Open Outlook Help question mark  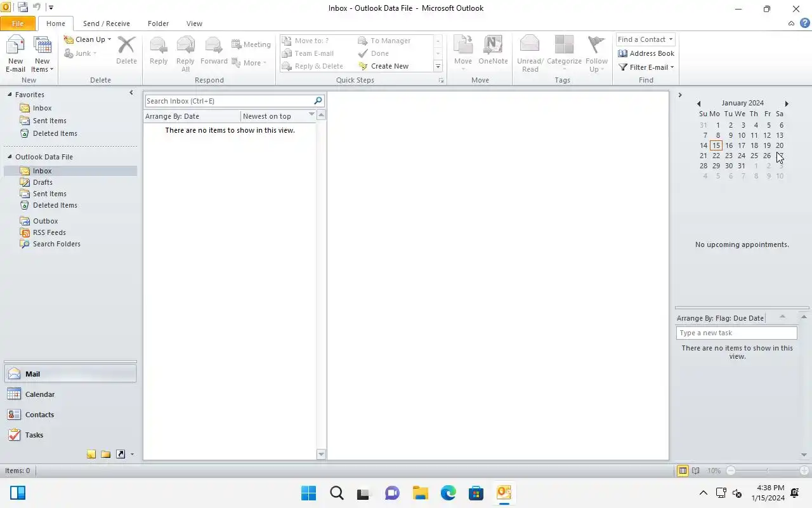804,23
